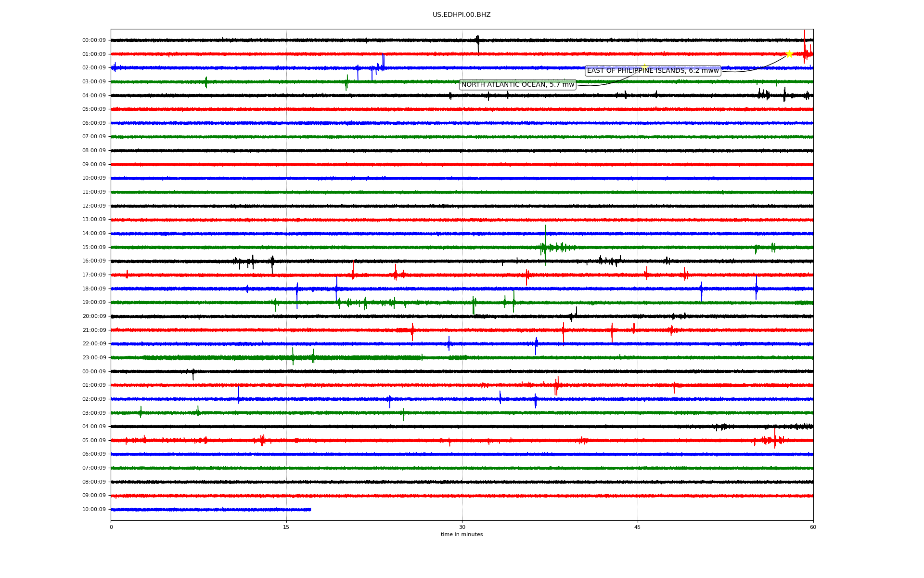Click the 21:00:09 time label

click(94, 330)
